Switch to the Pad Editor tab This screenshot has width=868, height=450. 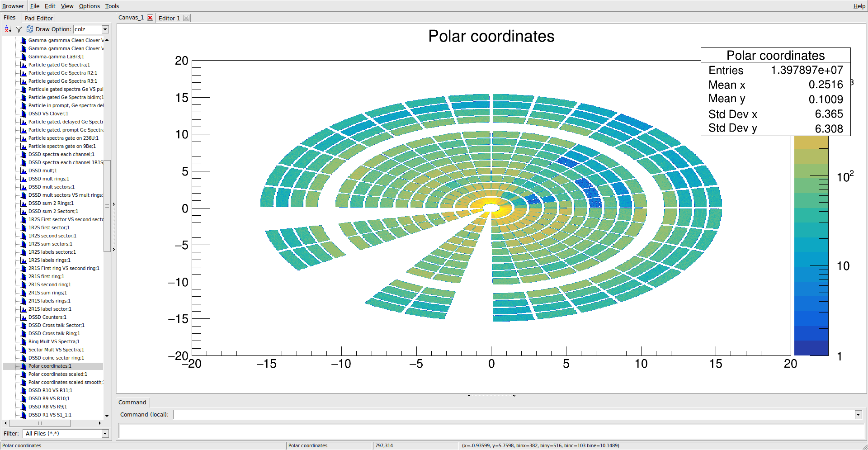39,18
